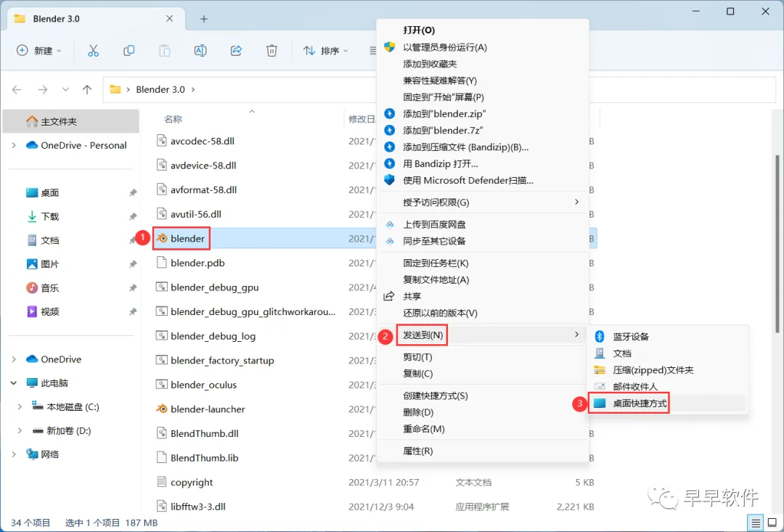
Task: Click the Delete trash icon in toolbar
Action: (x=271, y=51)
